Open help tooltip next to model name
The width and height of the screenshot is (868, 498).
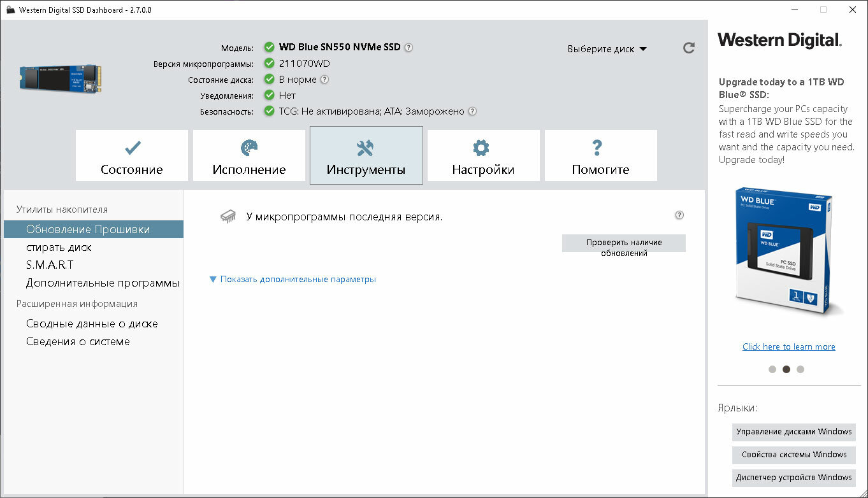click(409, 47)
